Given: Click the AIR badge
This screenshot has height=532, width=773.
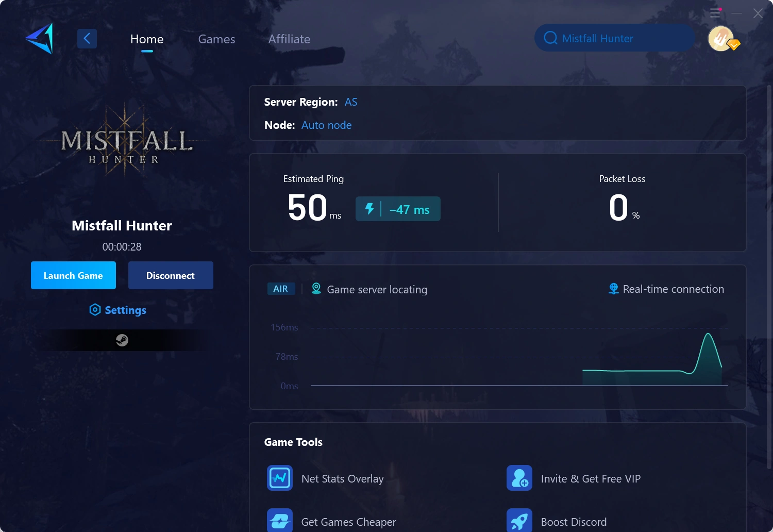Looking at the screenshot, I should (x=281, y=289).
